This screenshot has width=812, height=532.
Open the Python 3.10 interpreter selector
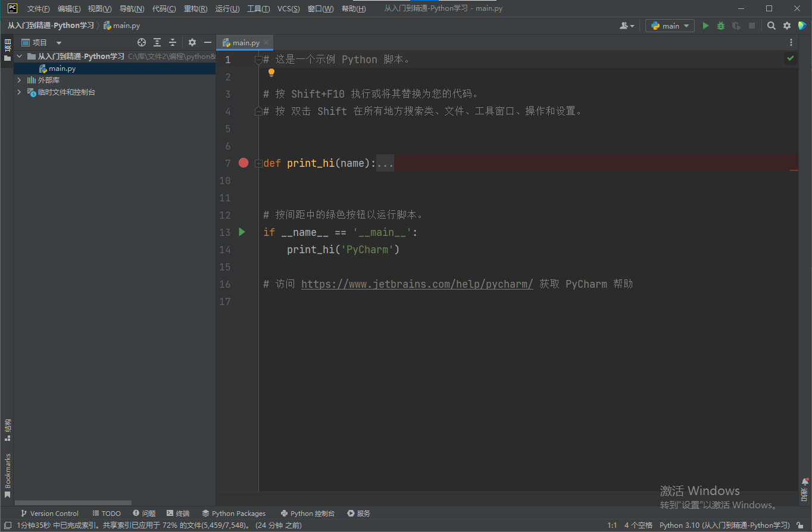724,525
